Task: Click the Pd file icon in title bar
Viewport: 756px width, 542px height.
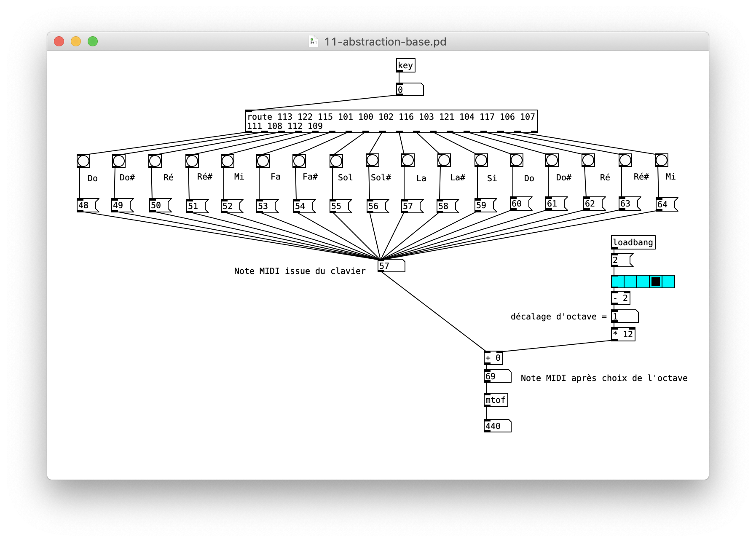Action: coord(313,41)
